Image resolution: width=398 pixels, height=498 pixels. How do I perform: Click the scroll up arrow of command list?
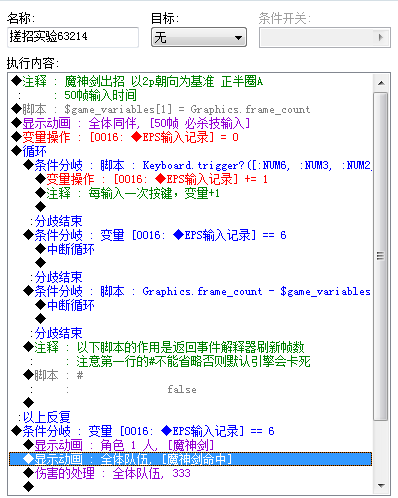click(x=382, y=83)
